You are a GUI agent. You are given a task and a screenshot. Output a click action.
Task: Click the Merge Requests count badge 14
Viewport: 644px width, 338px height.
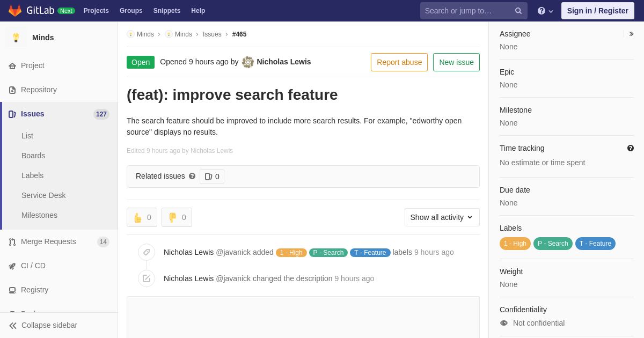103,242
